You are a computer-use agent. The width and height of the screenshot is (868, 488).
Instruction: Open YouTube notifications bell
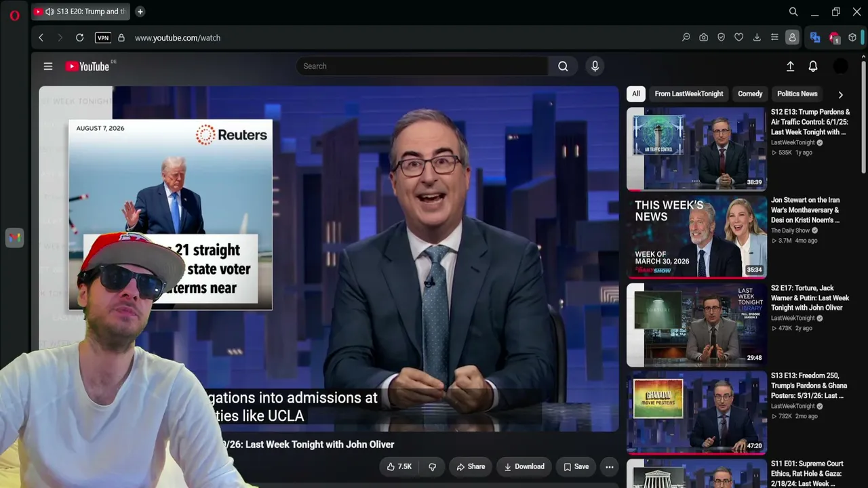813,66
